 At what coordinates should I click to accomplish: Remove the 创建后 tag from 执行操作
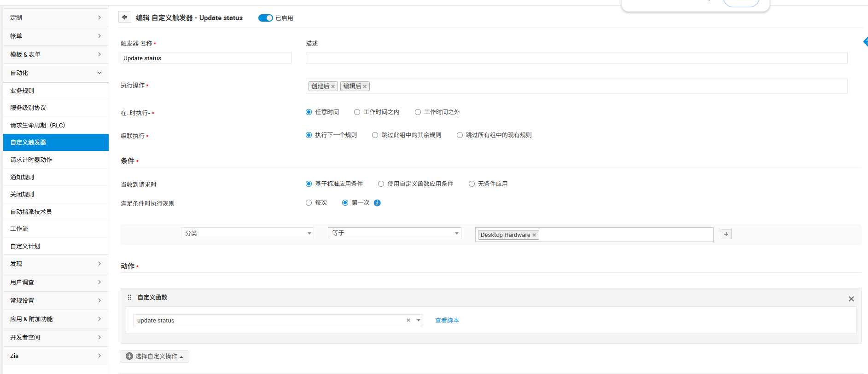pyautogui.click(x=333, y=86)
